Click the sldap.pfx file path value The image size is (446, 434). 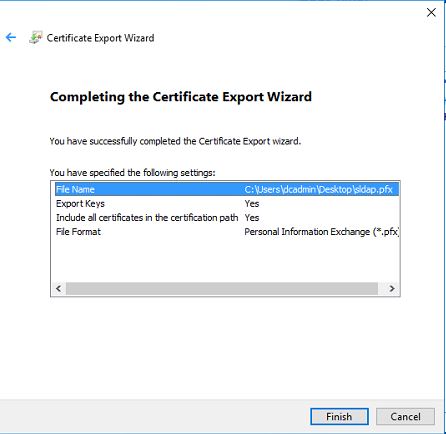pos(318,190)
